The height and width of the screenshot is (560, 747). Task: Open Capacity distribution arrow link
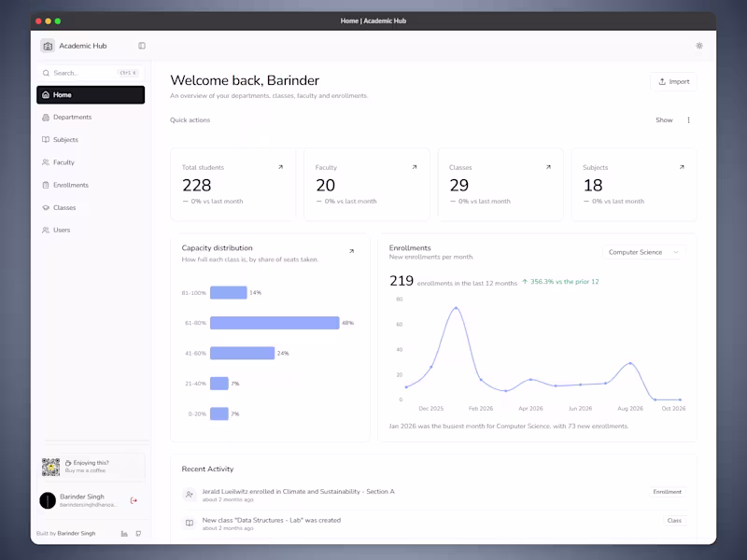point(352,251)
